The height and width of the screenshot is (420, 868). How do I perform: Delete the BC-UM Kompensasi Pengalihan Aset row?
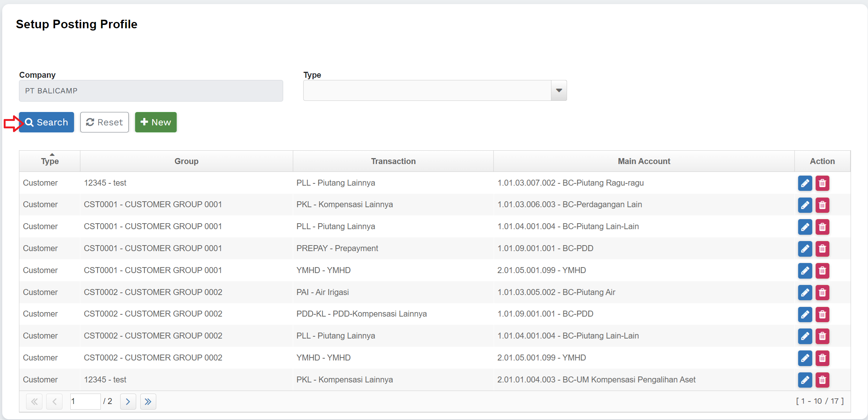coord(822,380)
